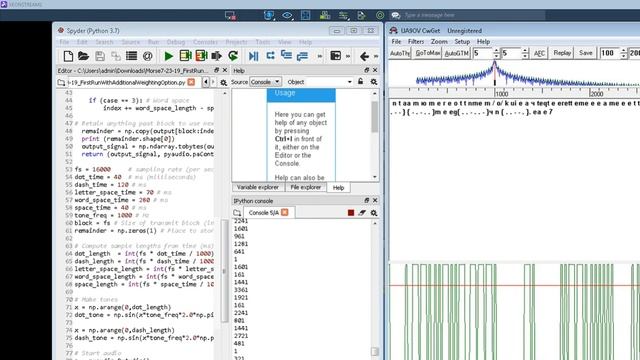Browse console tabs icon
640x360 pixels.
(x=237, y=213)
